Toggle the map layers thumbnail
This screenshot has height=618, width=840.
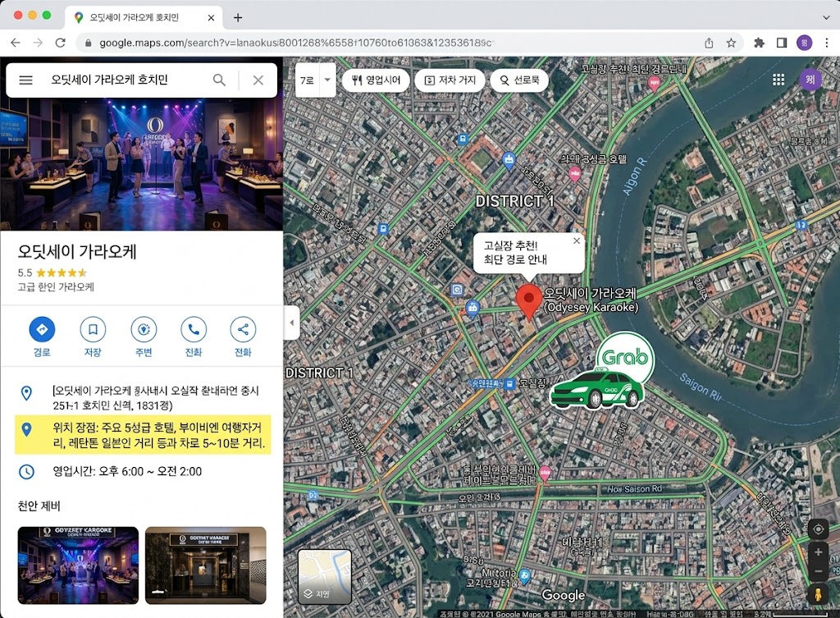coord(325,576)
